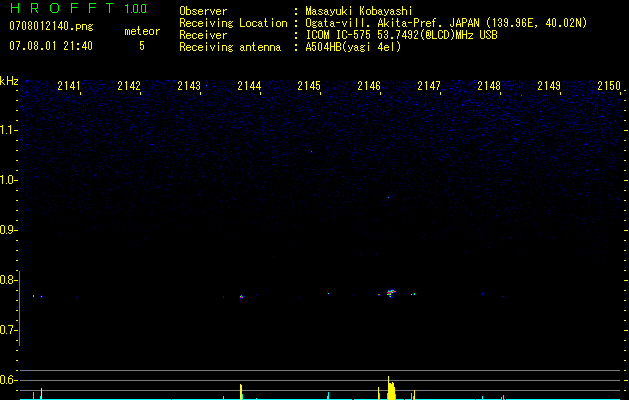629x400 pixels.
Task: Click the 2142 time axis marker
Action: tap(129, 86)
